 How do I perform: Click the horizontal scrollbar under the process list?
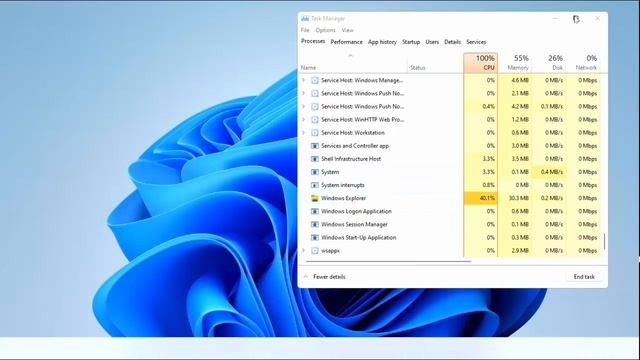(x=388, y=261)
